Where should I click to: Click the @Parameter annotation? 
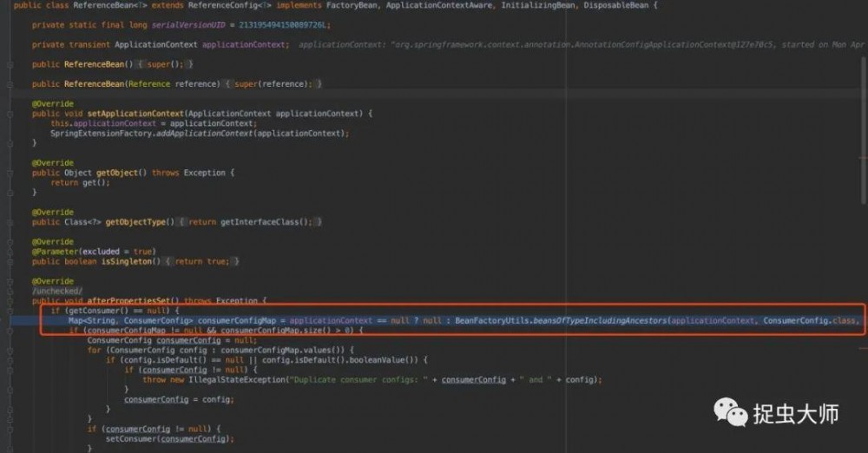pyautogui.click(x=56, y=252)
